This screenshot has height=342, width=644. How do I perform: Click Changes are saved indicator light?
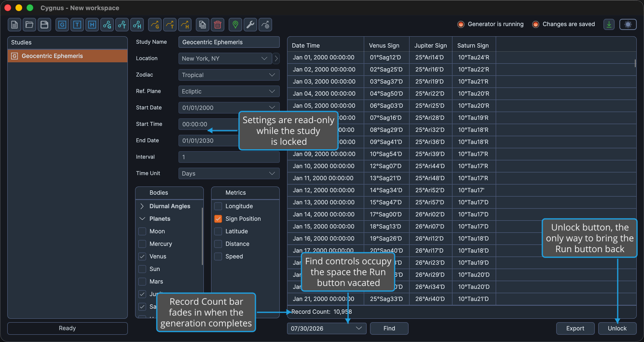(535, 24)
